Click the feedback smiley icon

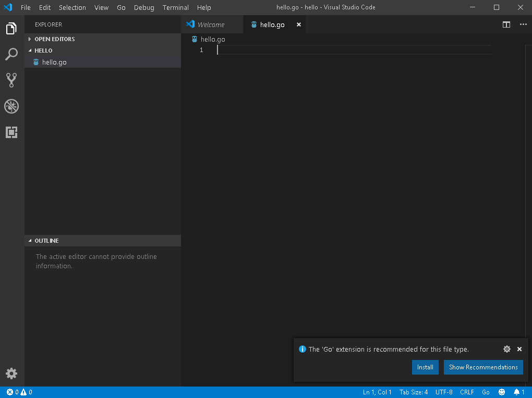[x=502, y=392]
